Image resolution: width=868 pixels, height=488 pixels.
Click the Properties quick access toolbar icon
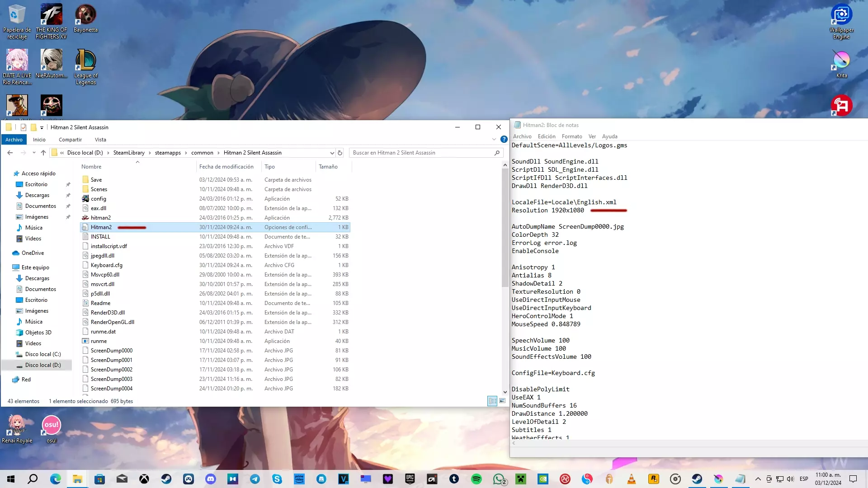tap(24, 127)
